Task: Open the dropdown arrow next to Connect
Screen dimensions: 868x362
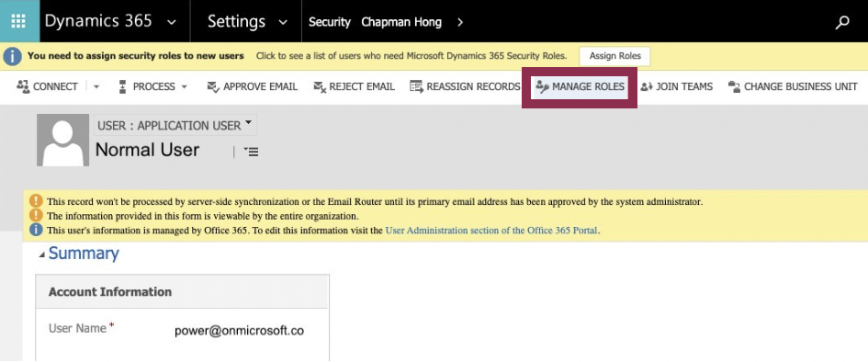Action: (96, 87)
